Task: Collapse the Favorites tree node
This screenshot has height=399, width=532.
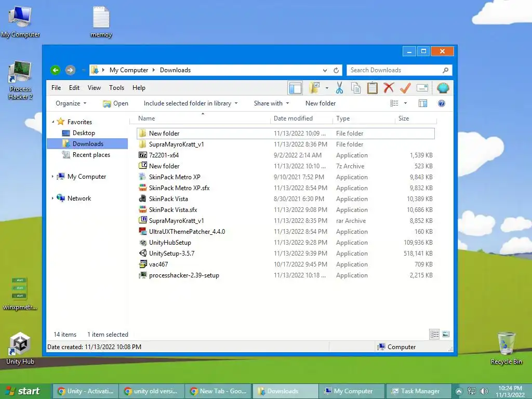Action: [x=53, y=122]
